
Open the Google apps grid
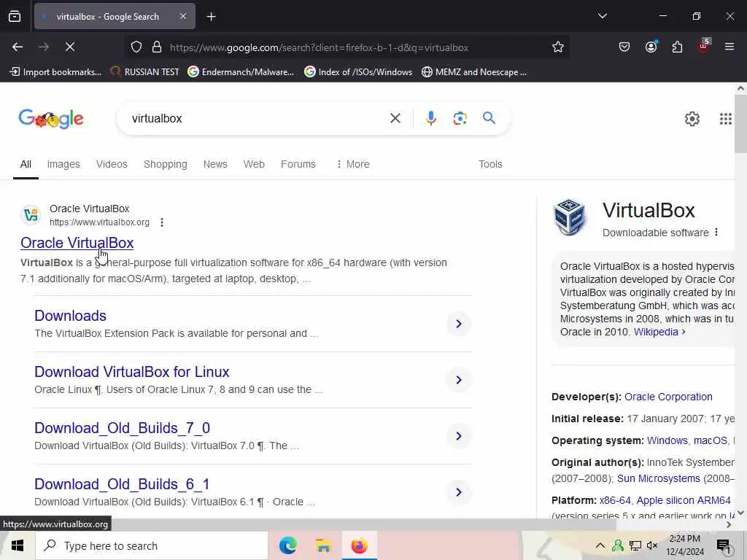[725, 119]
